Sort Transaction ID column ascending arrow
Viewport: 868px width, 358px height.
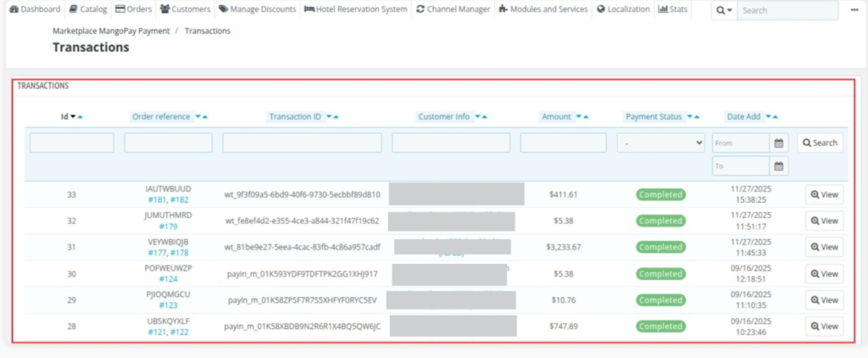(336, 117)
